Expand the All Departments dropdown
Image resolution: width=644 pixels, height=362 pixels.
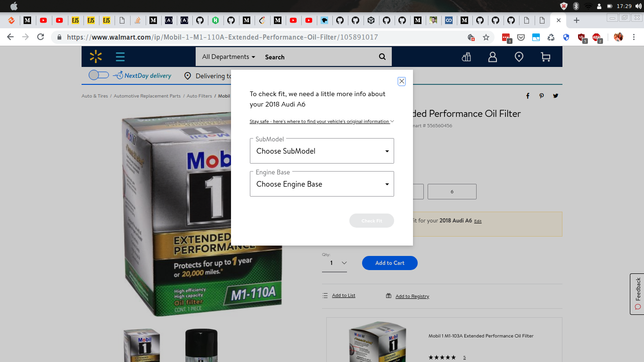coord(229,57)
